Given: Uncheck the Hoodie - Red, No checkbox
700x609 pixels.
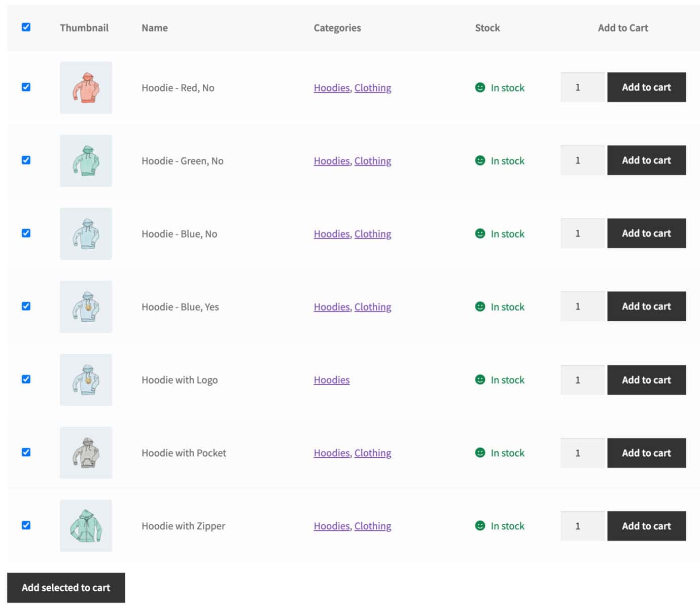Looking at the screenshot, I should pos(26,87).
